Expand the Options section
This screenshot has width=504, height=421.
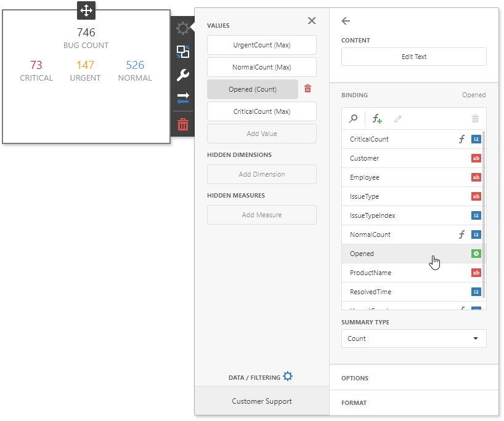click(413, 378)
